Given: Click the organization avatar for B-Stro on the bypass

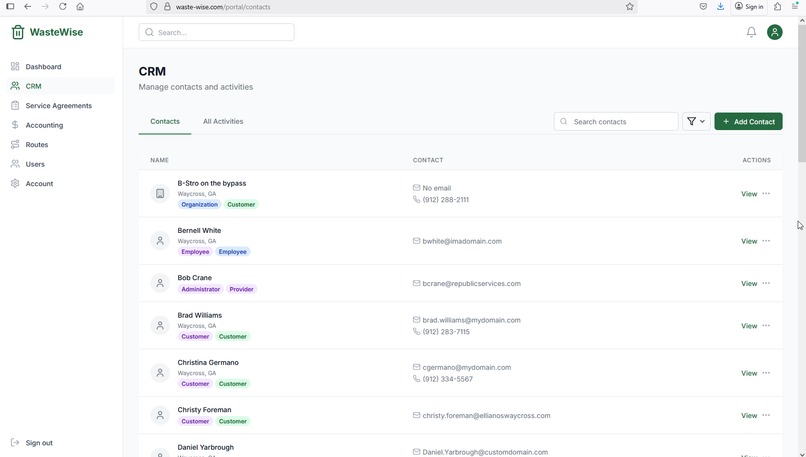Looking at the screenshot, I should pos(160,193).
